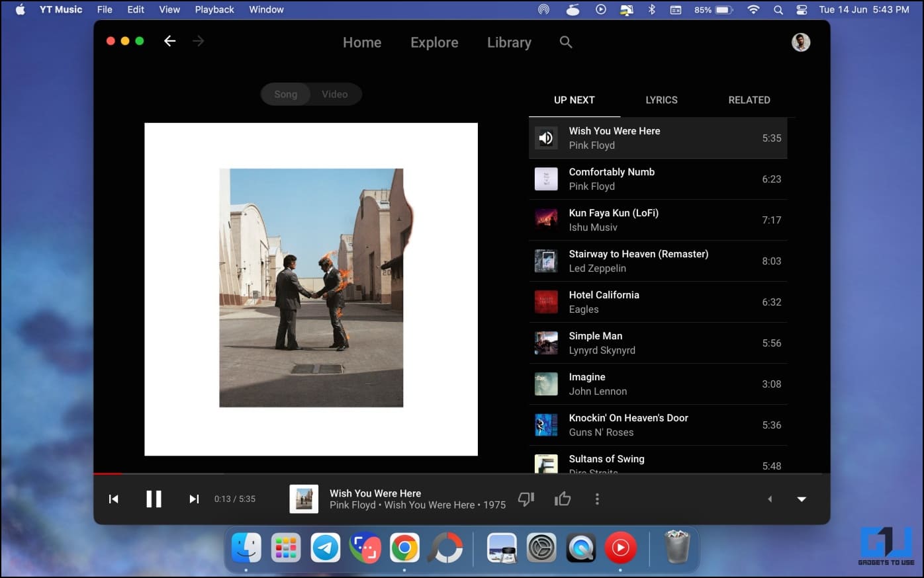This screenshot has width=924, height=578.
Task: Open the YT Music app menu
Action: click(61, 9)
